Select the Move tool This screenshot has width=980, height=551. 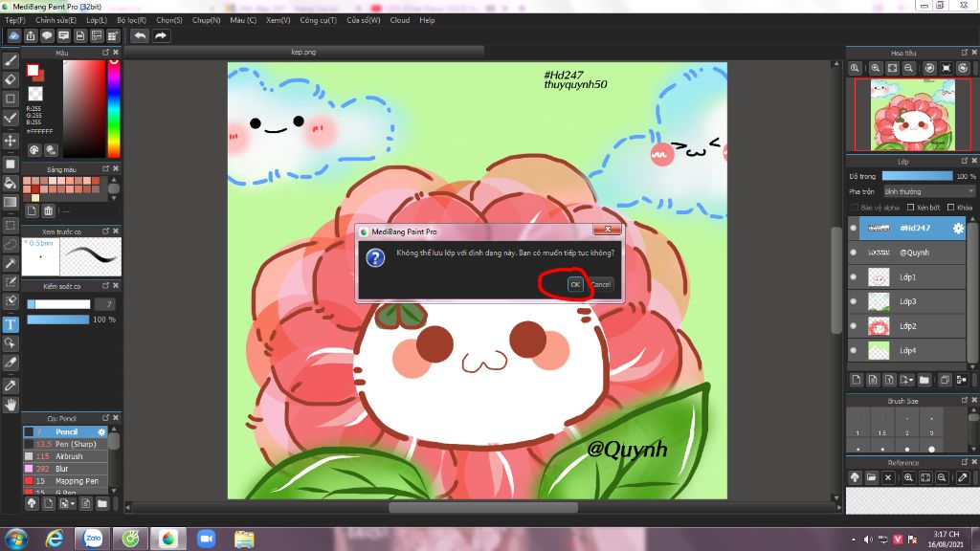click(10, 141)
